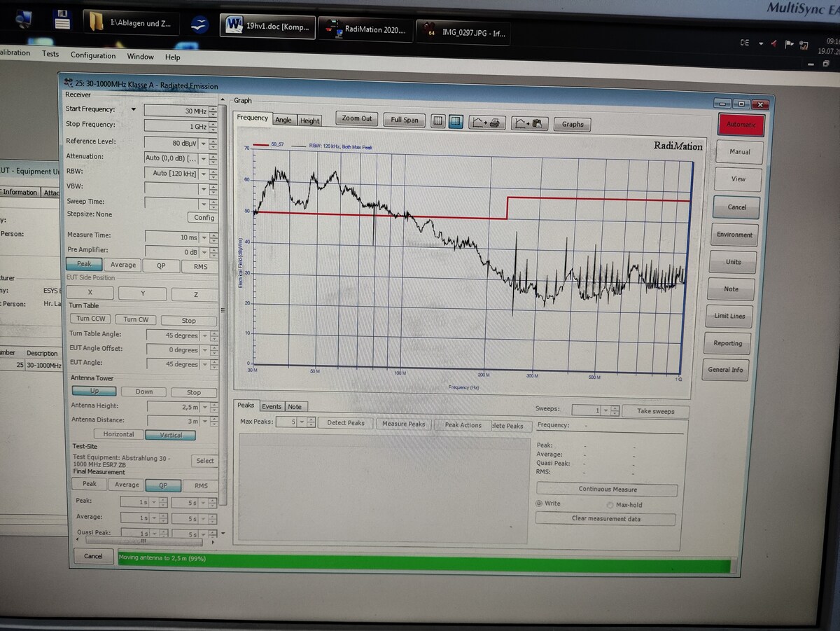The image size is (840, 631).
Task: Select the Write radio button
Action: coord(539,504)
